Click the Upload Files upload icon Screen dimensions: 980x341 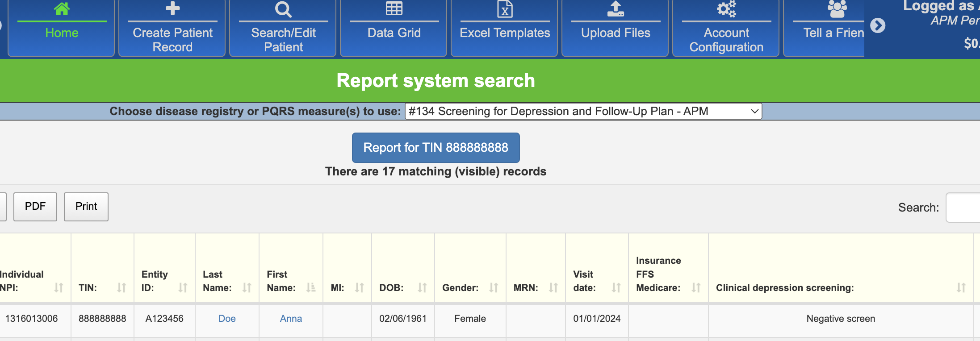click(x=616, y=9)
